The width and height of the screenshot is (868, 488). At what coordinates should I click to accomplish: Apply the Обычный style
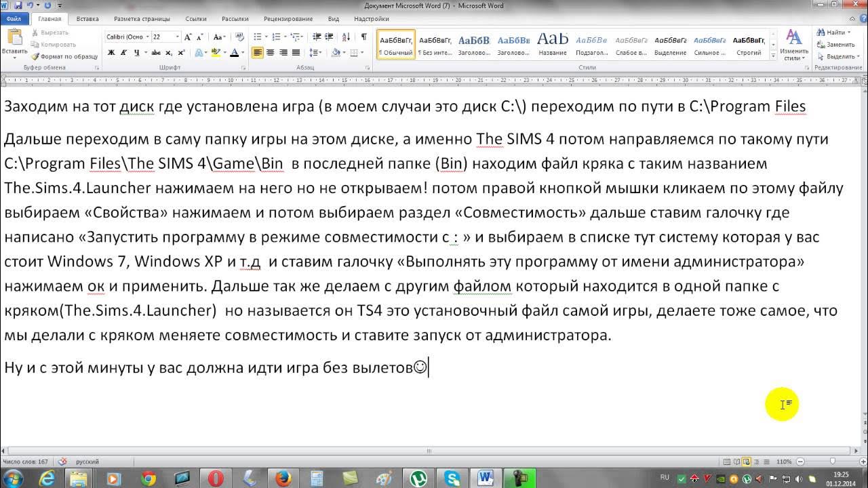coord(395,45)
